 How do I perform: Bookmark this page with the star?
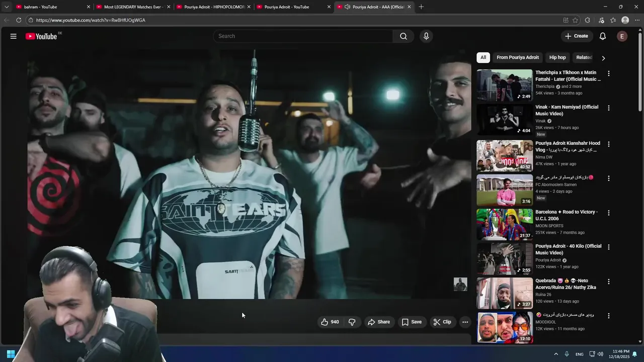click(x=575, y=20)
